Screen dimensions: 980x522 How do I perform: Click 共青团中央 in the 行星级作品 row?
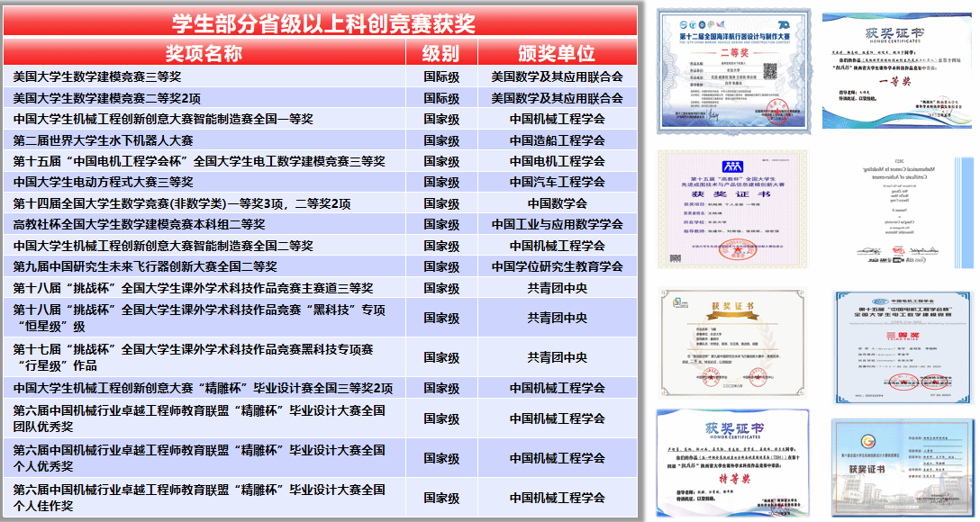tap(557, 357)
